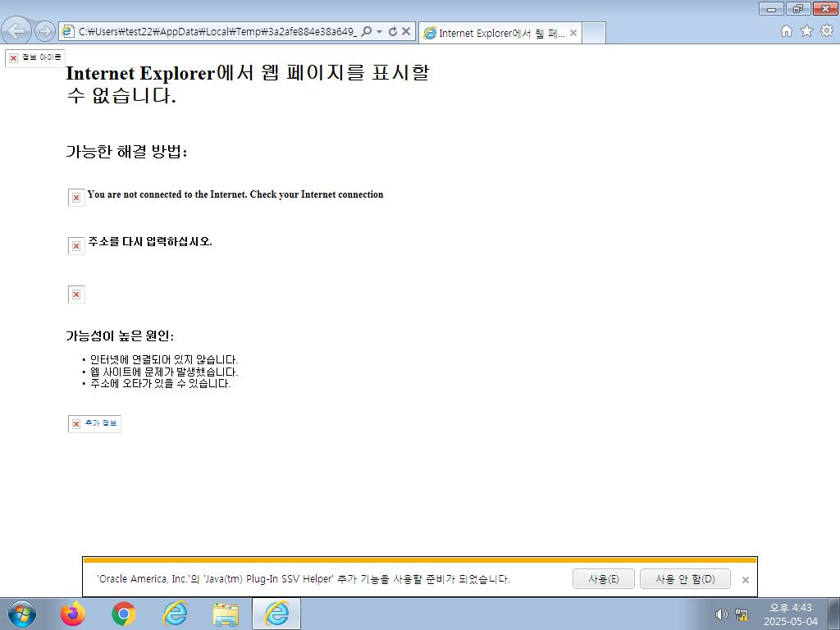Click broken image beside 'You are not connected'
Screen dimensions: 840x630
point(76,198)
